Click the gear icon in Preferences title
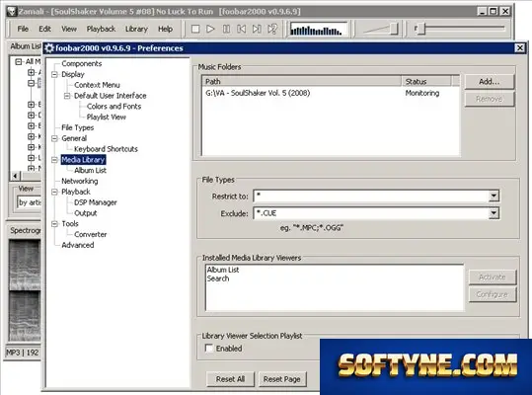Image resolution: width=532 pixels, height=395 pixels. pos(49,48)
